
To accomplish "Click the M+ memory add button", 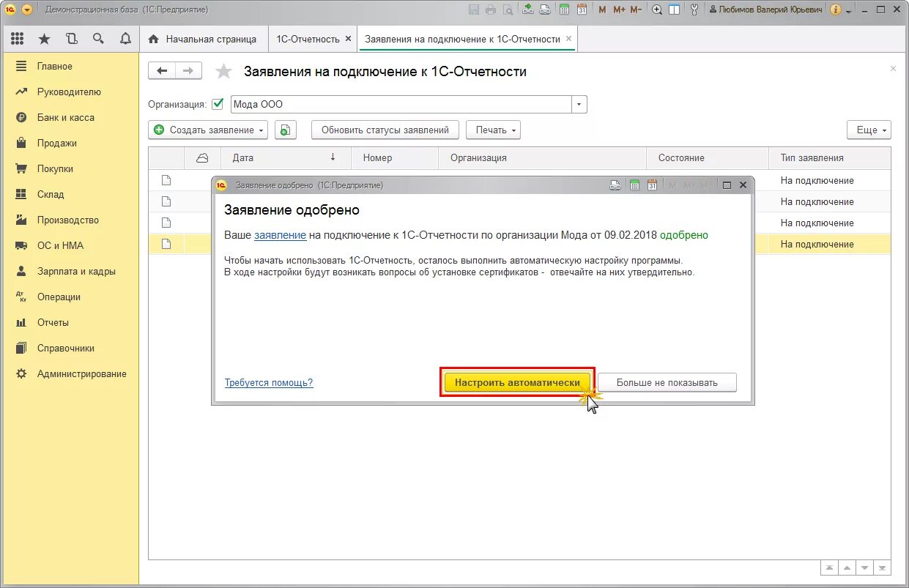I will pyautogui.click(x=619, y=10).
